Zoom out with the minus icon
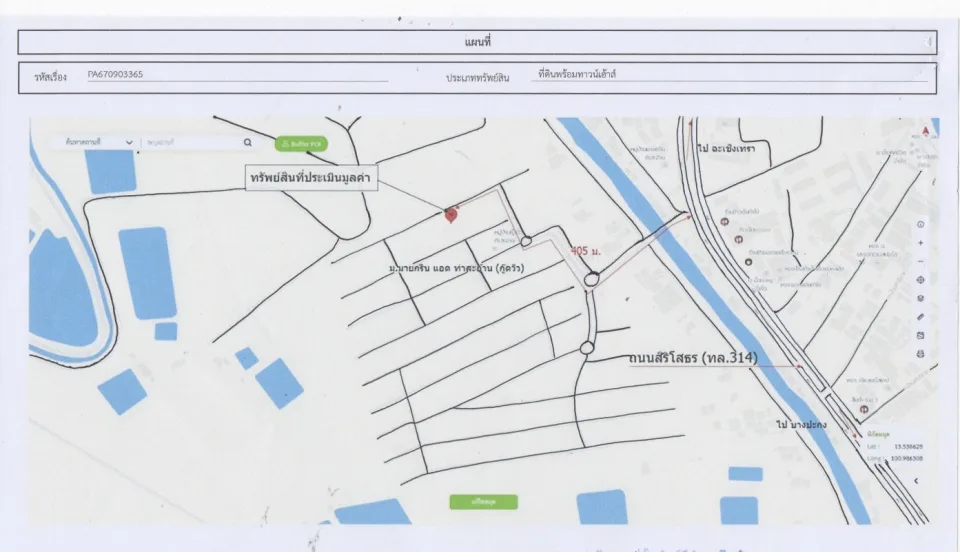The image size is (960, 552). (x=920, y=261)
